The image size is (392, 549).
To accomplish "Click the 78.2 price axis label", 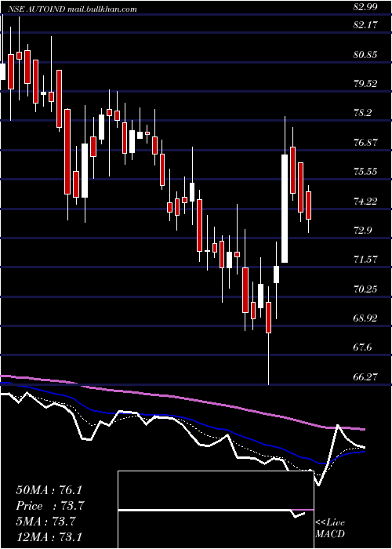I will point(363,113).
